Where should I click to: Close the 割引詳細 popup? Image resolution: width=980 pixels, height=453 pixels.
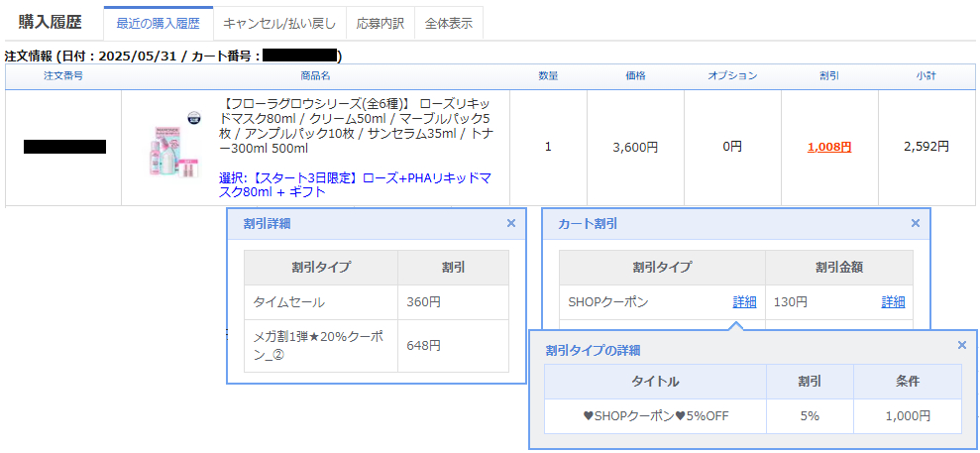[x=510, y=223]
